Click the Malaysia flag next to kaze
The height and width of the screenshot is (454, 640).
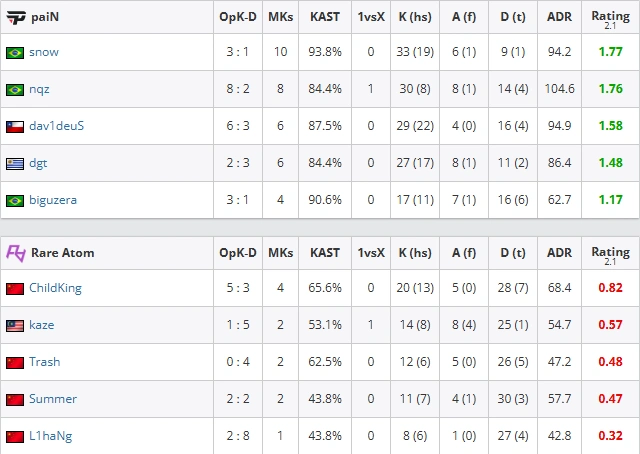[x=15, y=326]
